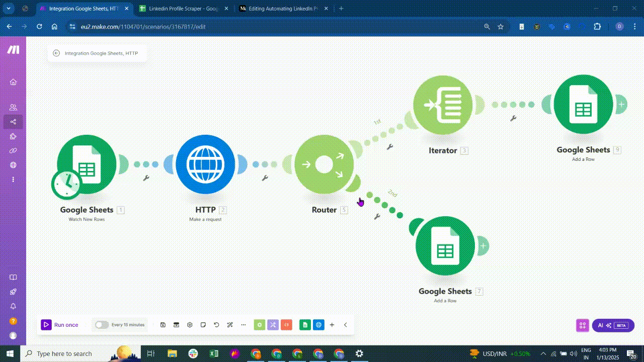Click the orange Tools favorite square
This screenshot has width=644, height=362.
(x=286, y=325)
